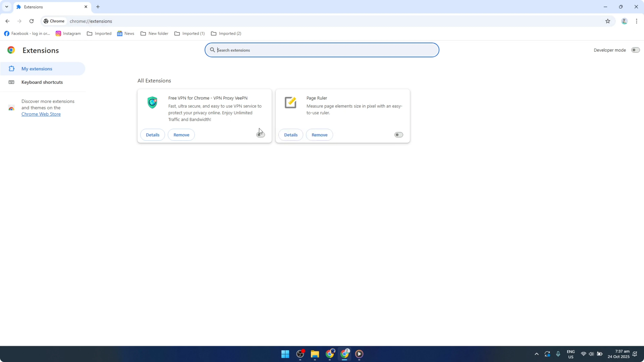644x362 pixels.
Task: Open the Instagram bookmark
Action: pyautogui.click(x=68, y=33)
